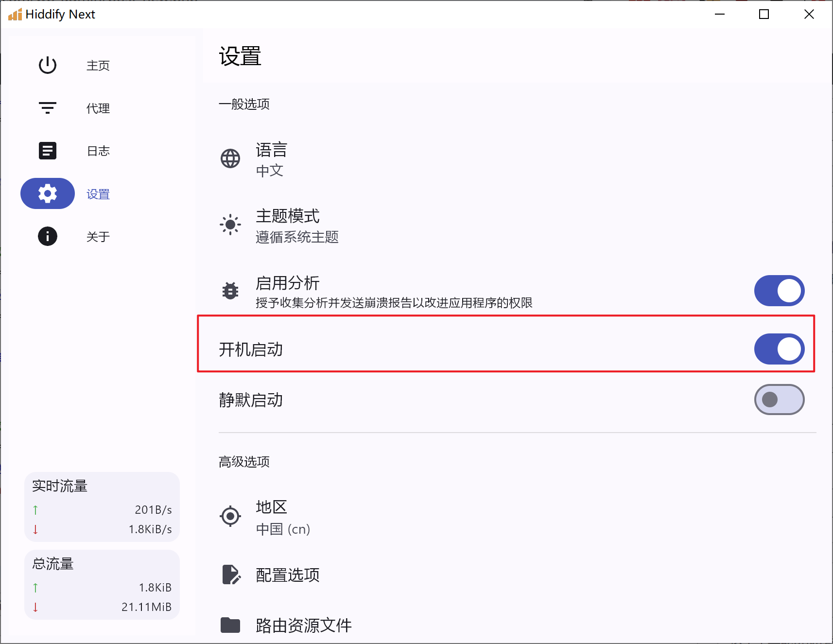Switch to the 日志 sidebar label
Viewport: 833px width, 644px height.
(98, 151)
